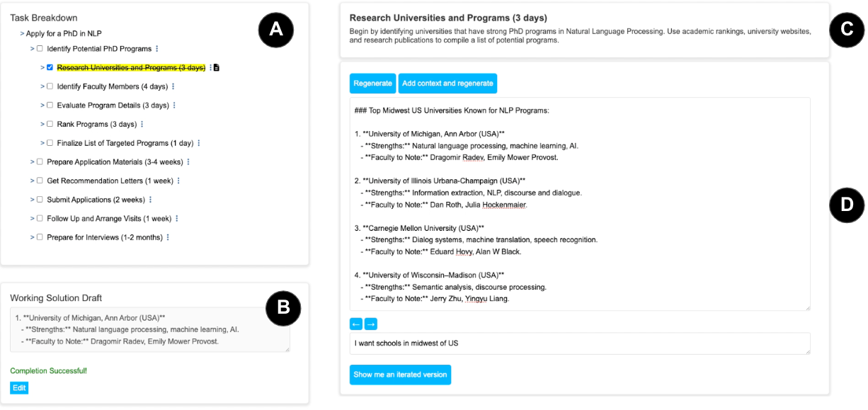The height and width of the screenshot is (410, 868).
Task: Open three-dot menu for Submit Applications
Action: coord(150,200)
